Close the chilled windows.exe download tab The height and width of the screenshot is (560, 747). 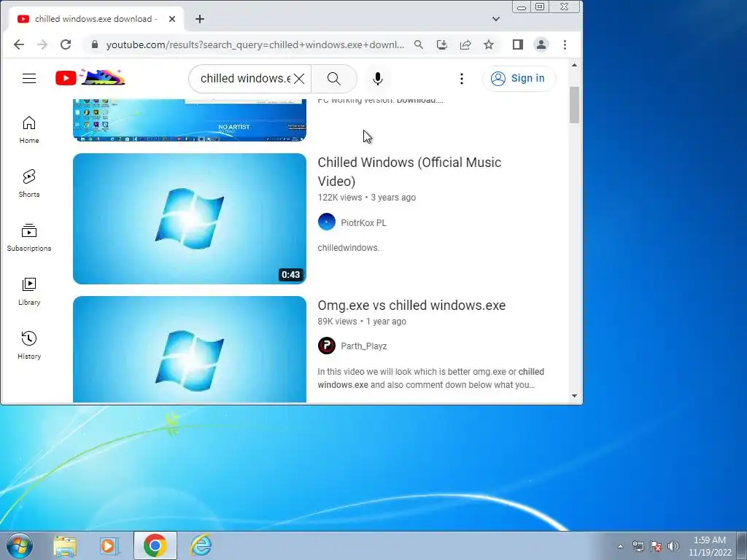click(x=172, y=19)
